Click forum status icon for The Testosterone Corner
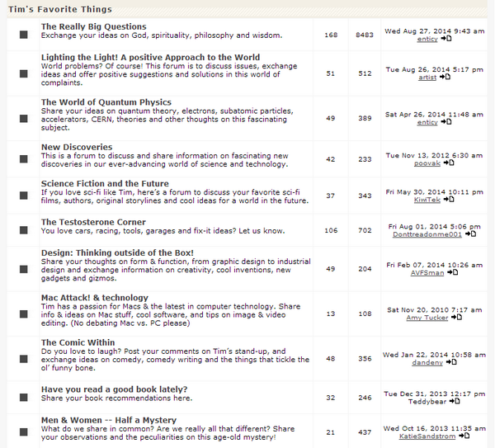Screen dimensions: 495x448 tap(24, 230)
